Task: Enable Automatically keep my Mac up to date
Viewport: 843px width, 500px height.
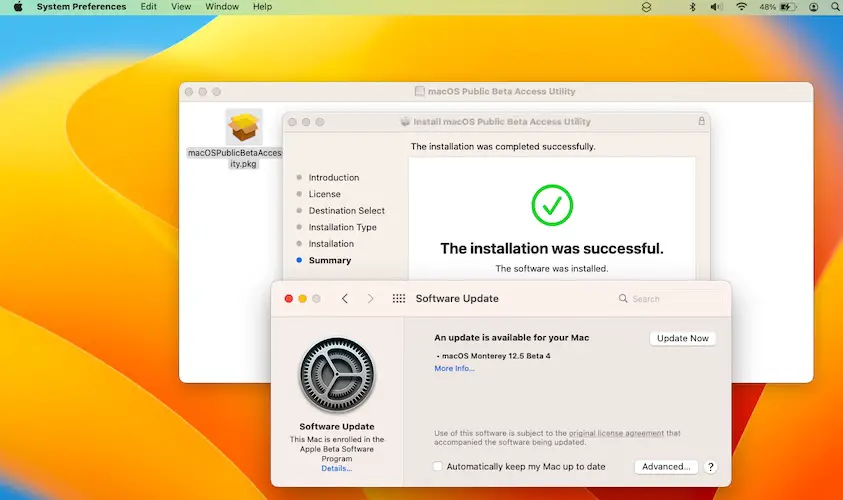Action: click(438, 467)
